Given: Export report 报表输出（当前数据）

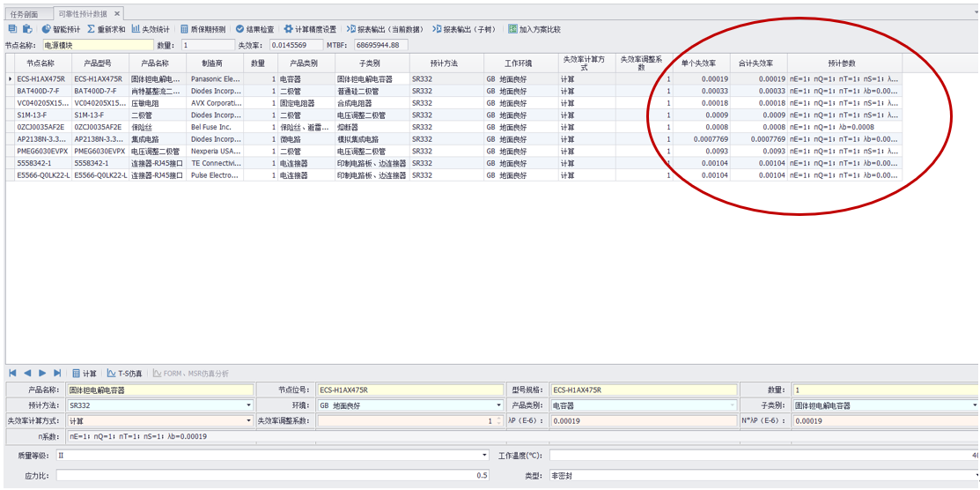Looking at the screenshot, I should 387,29.
